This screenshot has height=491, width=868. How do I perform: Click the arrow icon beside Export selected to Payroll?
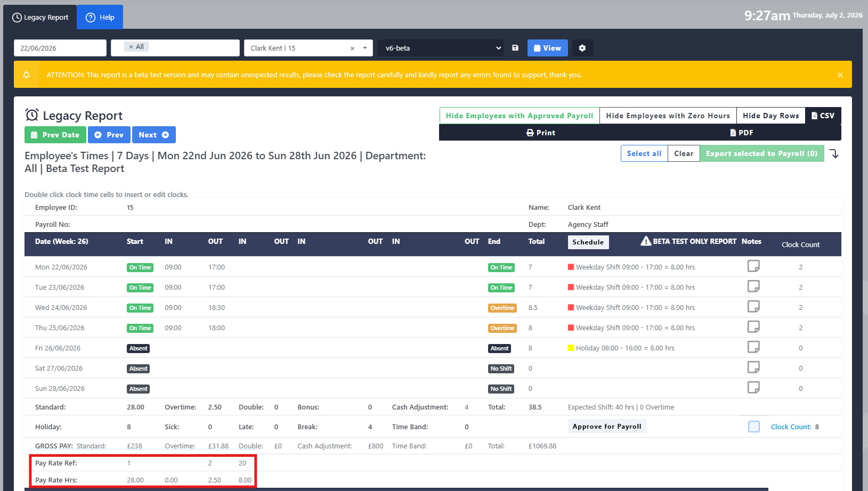coord(834,154)
